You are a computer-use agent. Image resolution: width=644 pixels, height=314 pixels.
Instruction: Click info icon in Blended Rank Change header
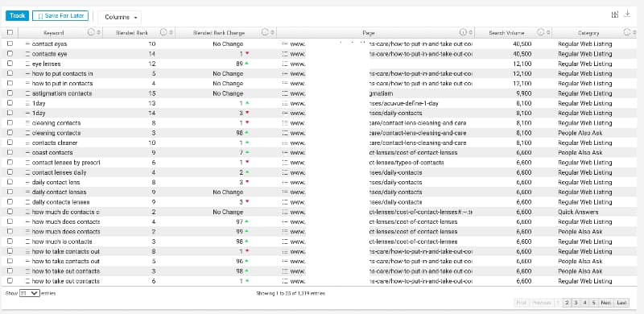(x=265, y=32)
